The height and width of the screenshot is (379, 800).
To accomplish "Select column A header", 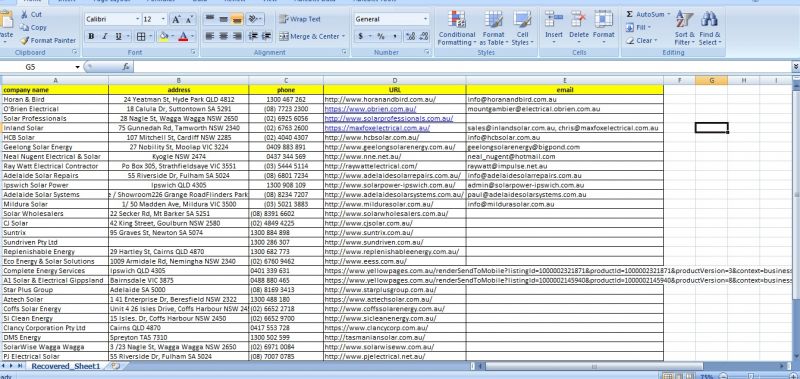I will pyautogui.click(x=55, y=80).
